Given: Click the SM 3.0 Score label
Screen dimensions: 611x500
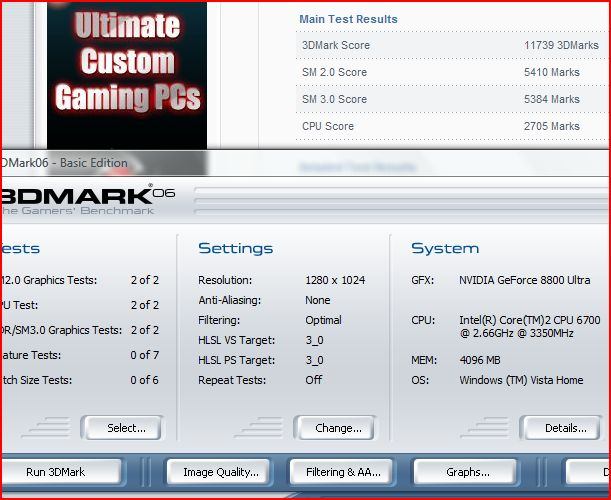Looking at the screenshot, I should [x=334, y=99].
